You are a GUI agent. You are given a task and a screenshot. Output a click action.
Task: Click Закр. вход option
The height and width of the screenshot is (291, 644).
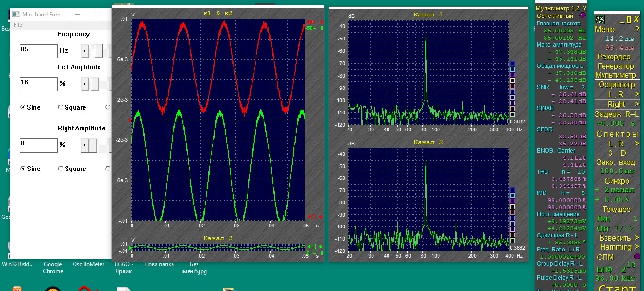[x=616, y=162]
